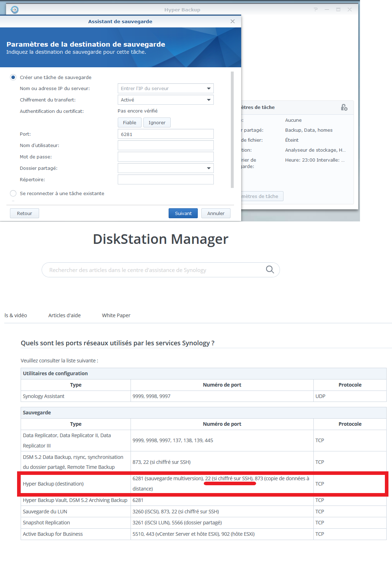Click the wizard dialog vertical scrollbar
Viewport: 392px width, 576px height.
232,130
